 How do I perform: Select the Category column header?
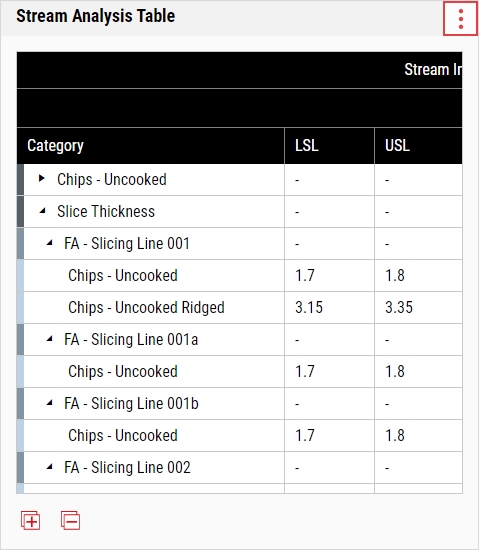tap(150, 146)
